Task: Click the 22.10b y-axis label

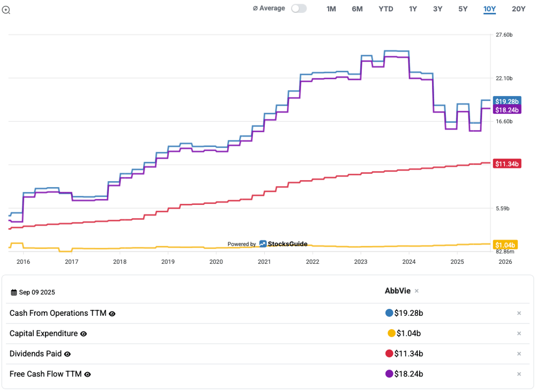Action: click(504, 78)
